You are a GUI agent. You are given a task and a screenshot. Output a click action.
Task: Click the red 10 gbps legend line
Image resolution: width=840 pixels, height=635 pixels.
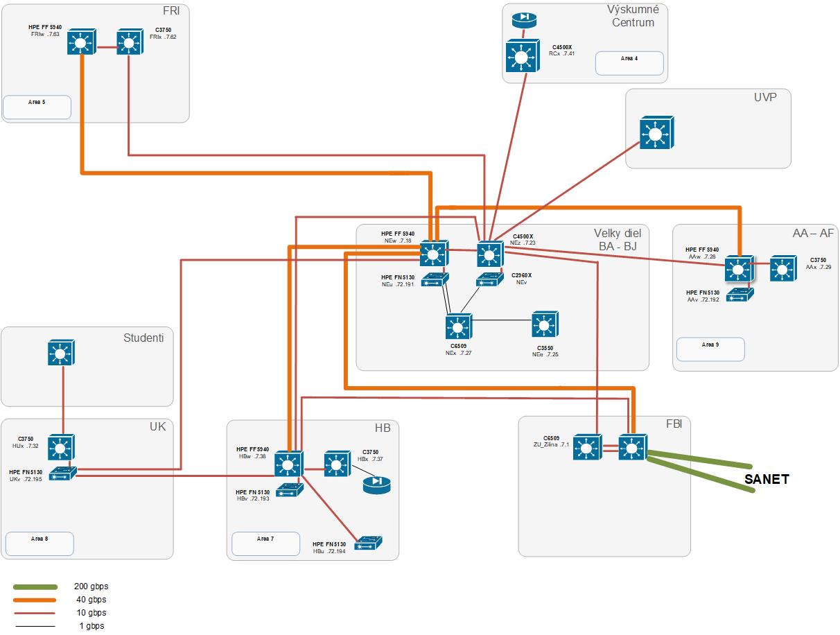tap(34, 613)
